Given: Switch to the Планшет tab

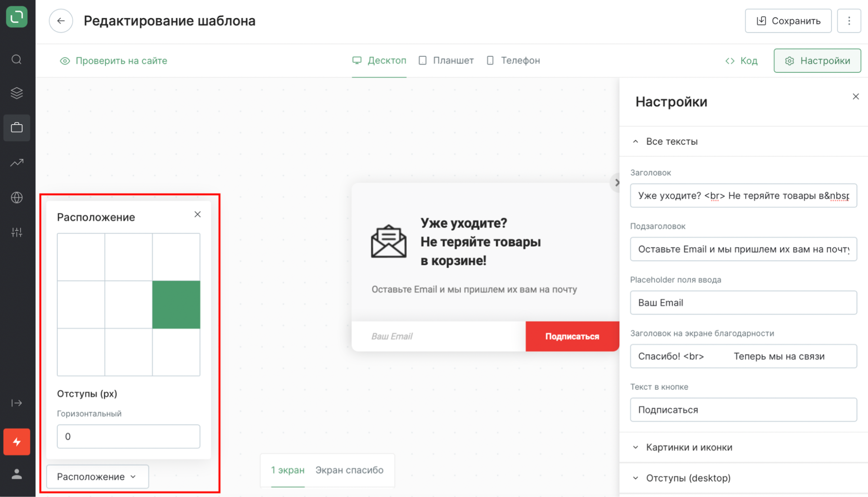Looking at the screenshot, I should (446, 61).
